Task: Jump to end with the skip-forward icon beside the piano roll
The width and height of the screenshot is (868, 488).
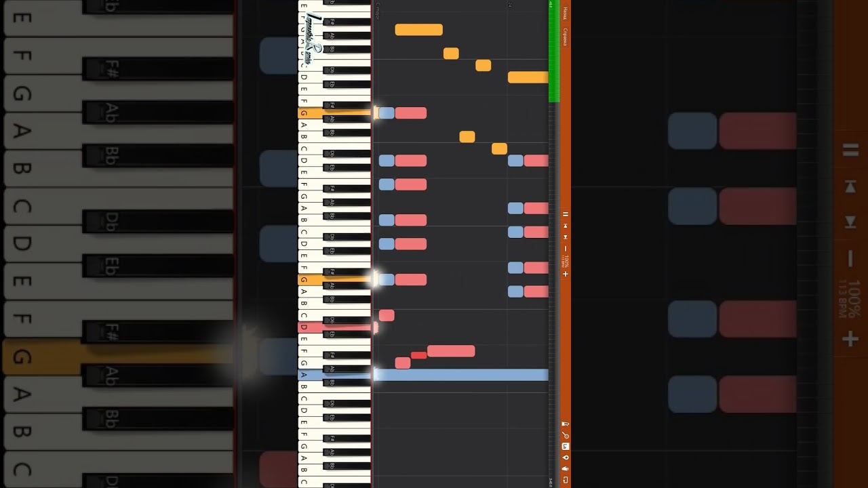Action: pyautogui.click(x=566, y=237)
